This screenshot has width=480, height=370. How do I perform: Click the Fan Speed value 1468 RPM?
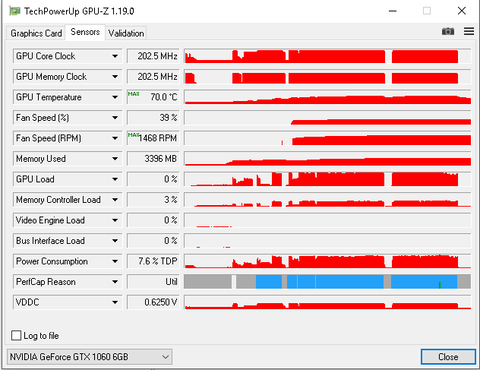[153, 138]
